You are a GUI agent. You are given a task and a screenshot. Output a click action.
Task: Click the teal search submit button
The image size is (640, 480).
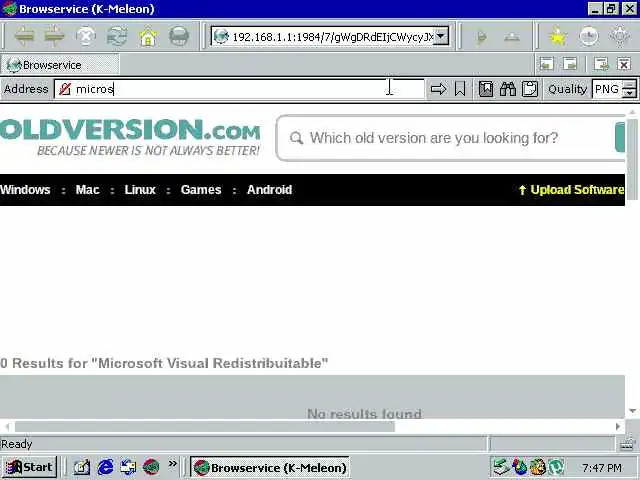(620, 138)
